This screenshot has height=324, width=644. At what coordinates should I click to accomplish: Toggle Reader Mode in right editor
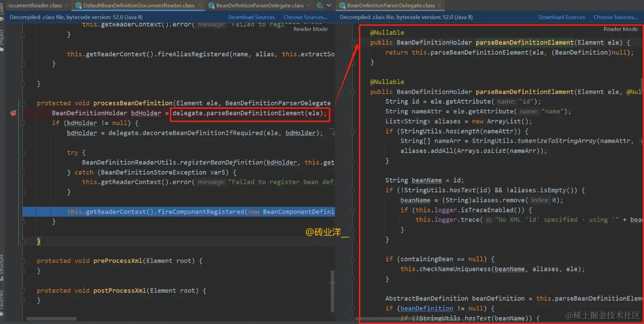tap(621, 29)
